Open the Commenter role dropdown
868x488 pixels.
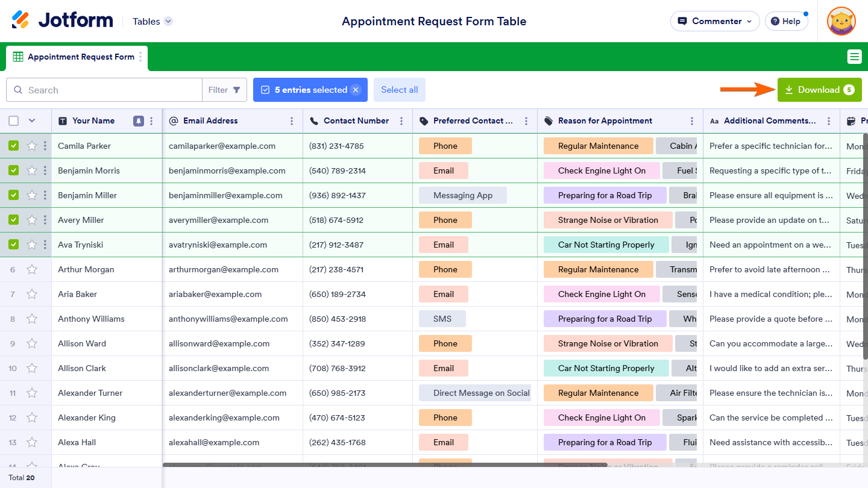(715, 21)
